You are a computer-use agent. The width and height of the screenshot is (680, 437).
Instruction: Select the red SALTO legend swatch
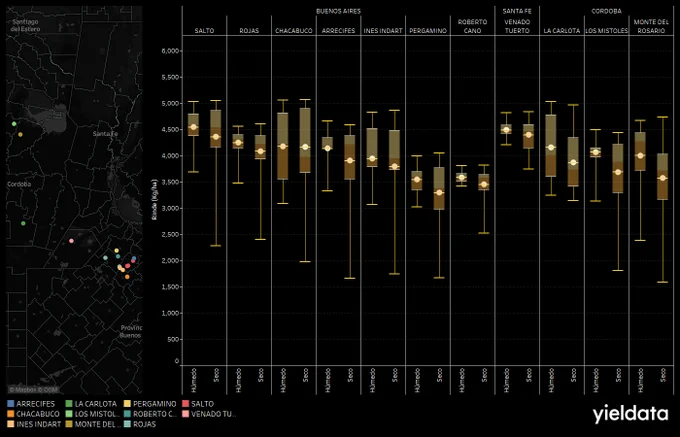[186, 404]
